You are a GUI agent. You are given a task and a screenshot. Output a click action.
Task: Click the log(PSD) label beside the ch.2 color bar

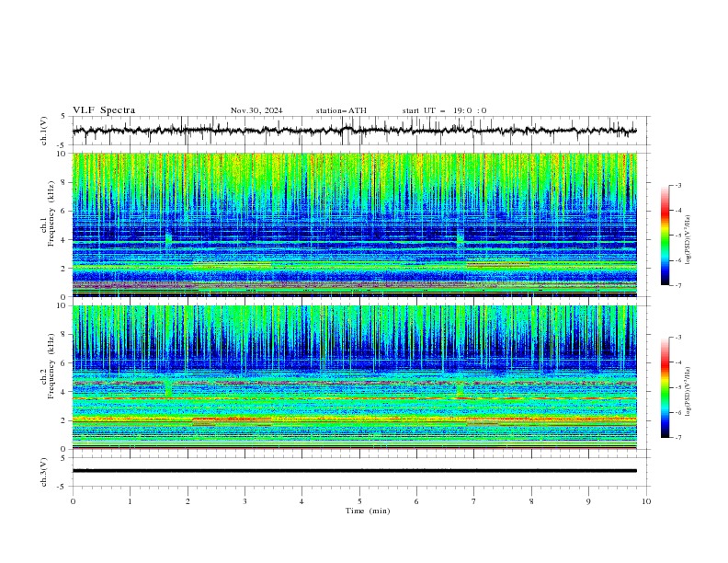[688, 391]
